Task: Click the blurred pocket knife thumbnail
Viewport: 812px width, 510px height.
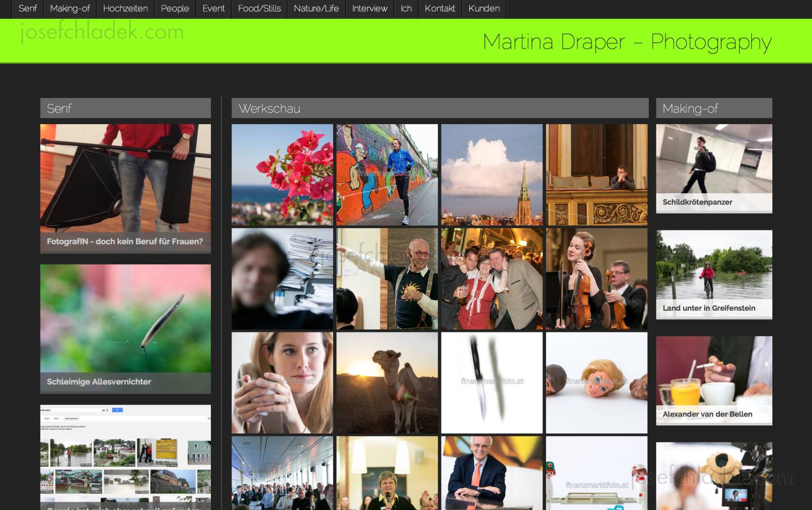Action: [x=492, y=383]
